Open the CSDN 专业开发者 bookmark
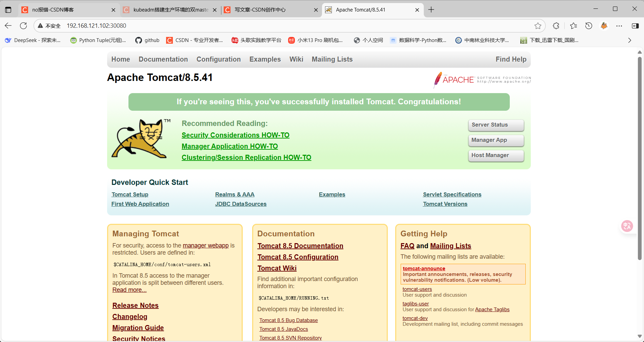The width and height of the screenshot is (644, 342). tap(195, 40)
